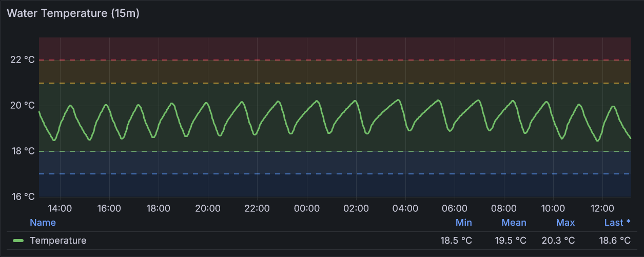
Task: Click the 12:00 time axis label
Action: 602,209
